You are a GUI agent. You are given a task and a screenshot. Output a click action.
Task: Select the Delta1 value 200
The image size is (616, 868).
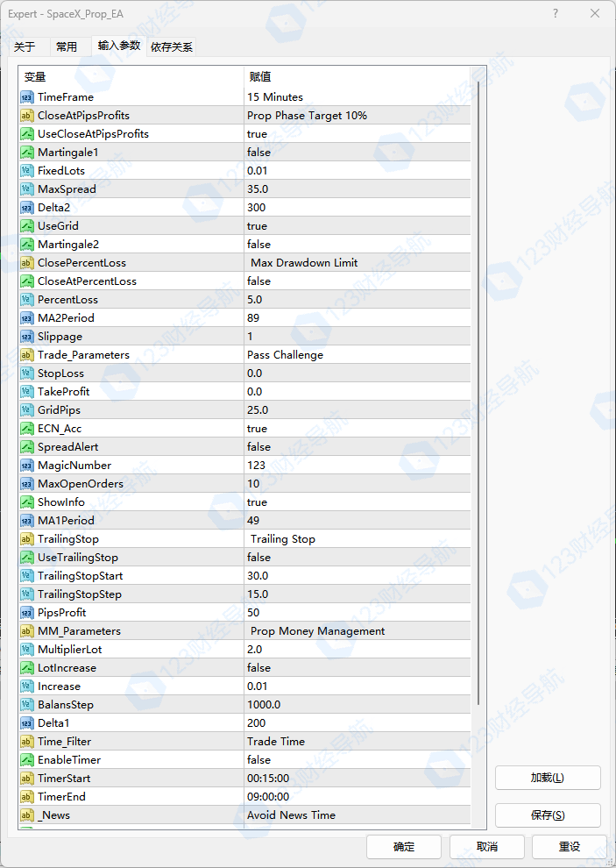[357, 723]
